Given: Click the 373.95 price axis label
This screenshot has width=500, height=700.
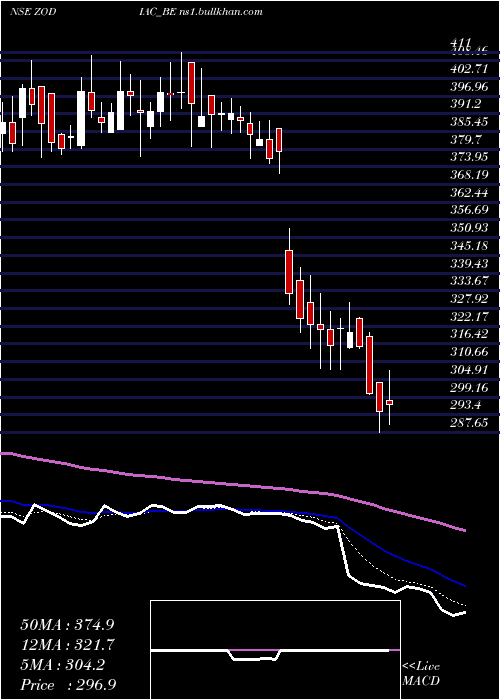Looking at the screenshot, I should pyautogui.click(x=470, y=157).
